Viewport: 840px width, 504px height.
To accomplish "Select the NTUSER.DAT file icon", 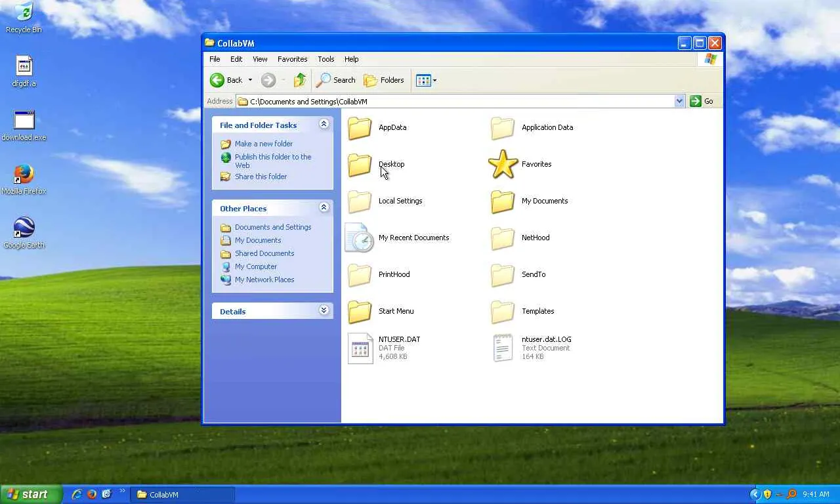I will [x=360, y=348].
